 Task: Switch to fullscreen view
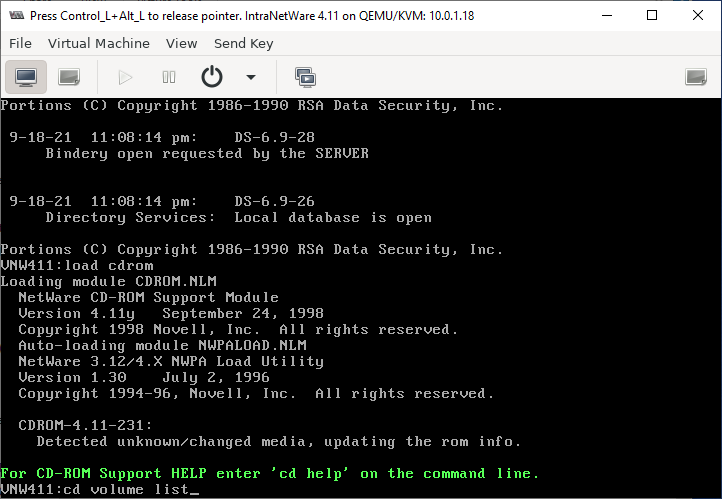[695, 77]
